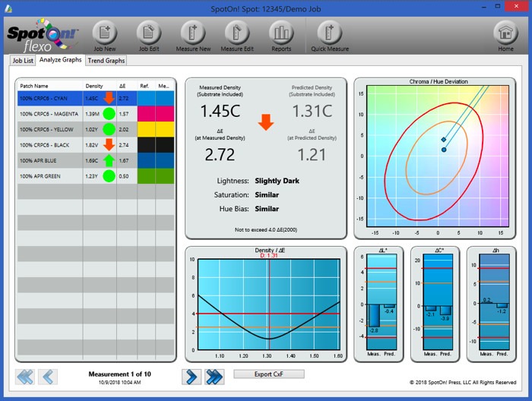Click the APR Blue measured color swatch
Image resolution: width=532 pixels, height=401 pixels.
(165, 160)
